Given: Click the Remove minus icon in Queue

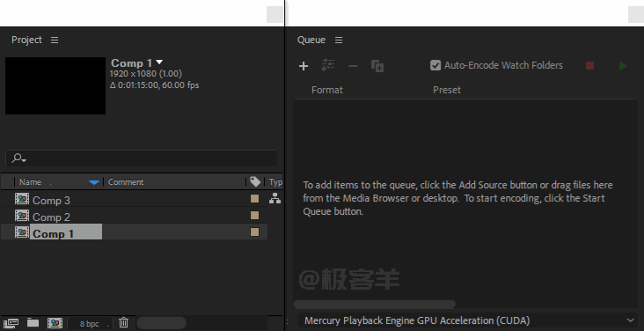Looking at the screenshot, I should (x=353, y=66).
